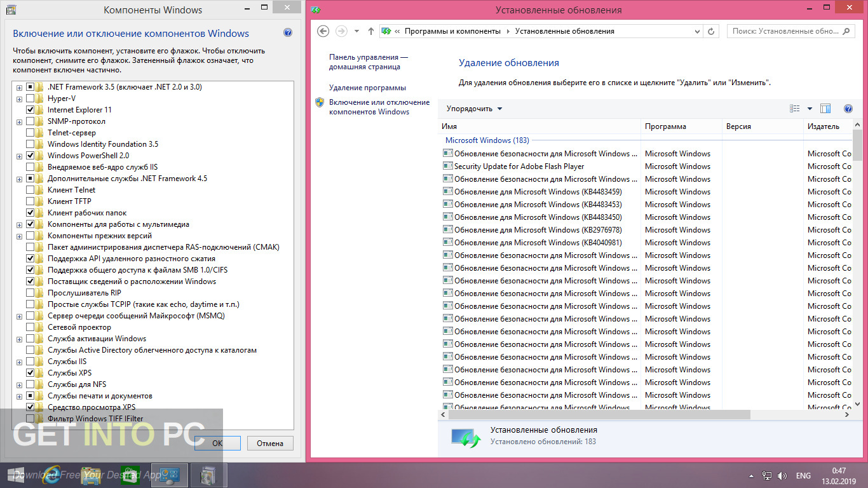The height and width of the screenshot is (488, 868).
Task: Open File Explorer from the taskbar
Action: (92, 475)
